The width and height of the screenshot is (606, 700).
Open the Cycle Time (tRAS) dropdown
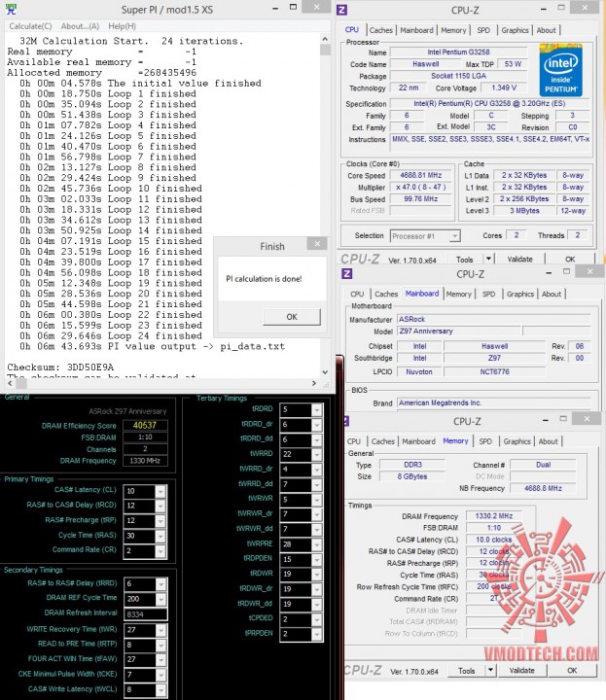[x=160, y=536]
